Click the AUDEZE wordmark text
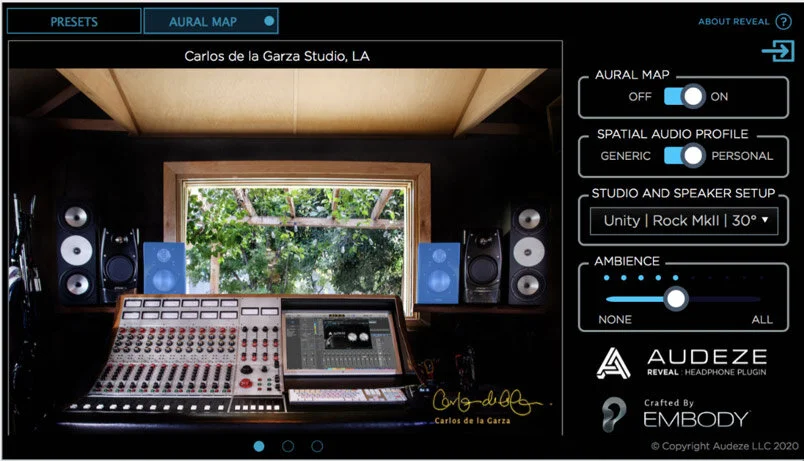 707,356
